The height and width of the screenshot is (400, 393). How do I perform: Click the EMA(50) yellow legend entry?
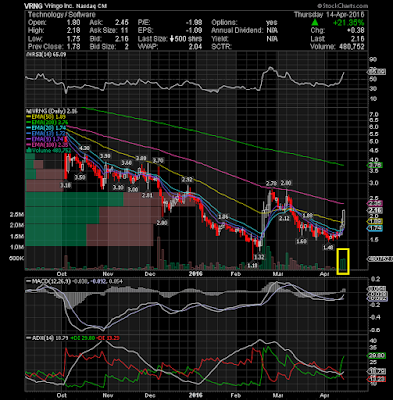click(46, 117)
